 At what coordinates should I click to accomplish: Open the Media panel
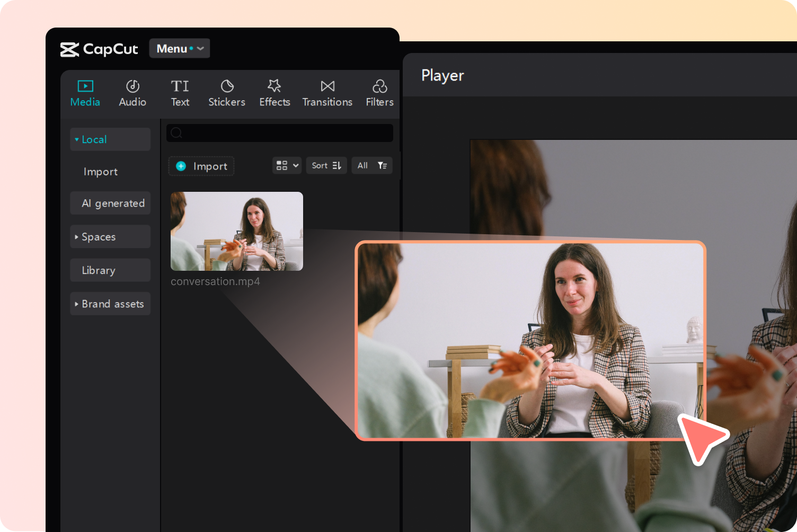click(85, 93)
